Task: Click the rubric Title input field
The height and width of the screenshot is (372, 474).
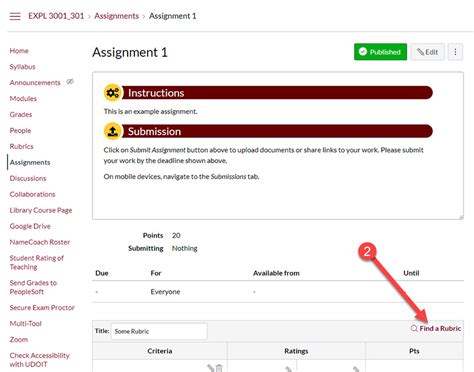Action: (x=159, y=331)
